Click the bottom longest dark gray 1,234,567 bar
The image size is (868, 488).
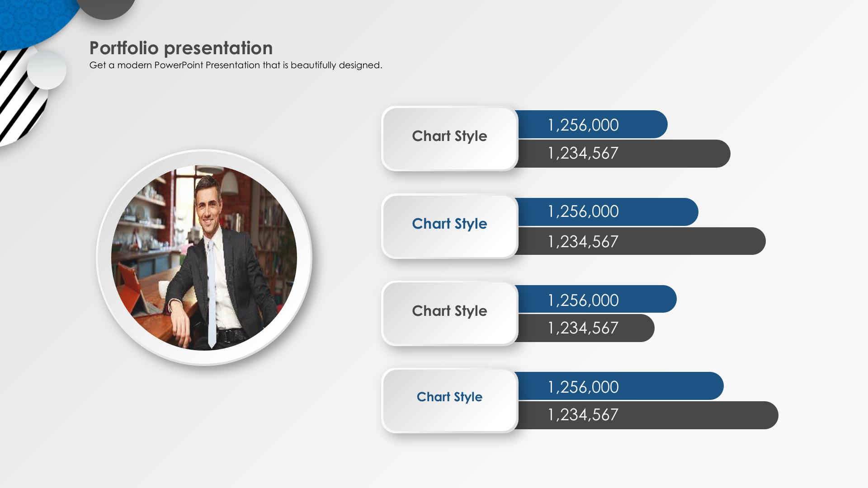tap(648, 415)
